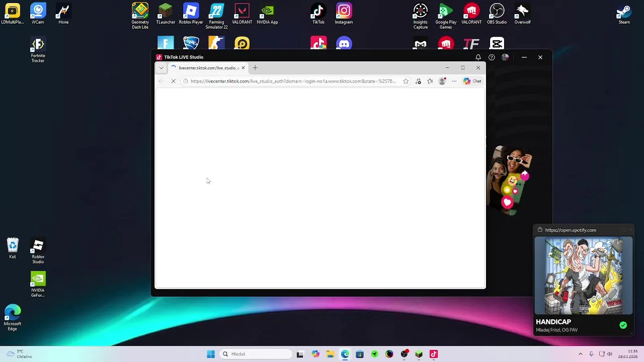Open the Discord desktop icon
Viewport: 644px width, 362px height.
point(344,43)
